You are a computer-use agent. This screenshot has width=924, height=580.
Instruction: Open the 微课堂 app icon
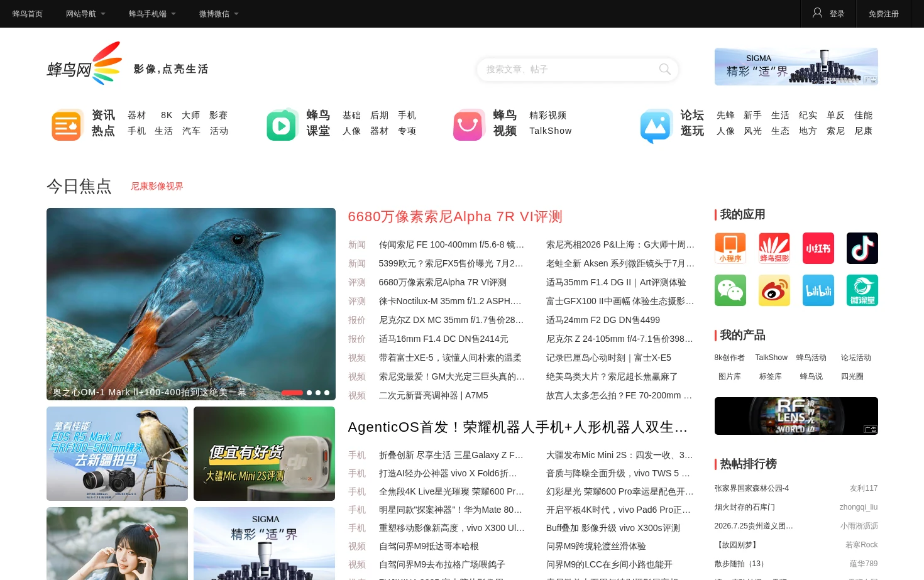coord(862,290)
